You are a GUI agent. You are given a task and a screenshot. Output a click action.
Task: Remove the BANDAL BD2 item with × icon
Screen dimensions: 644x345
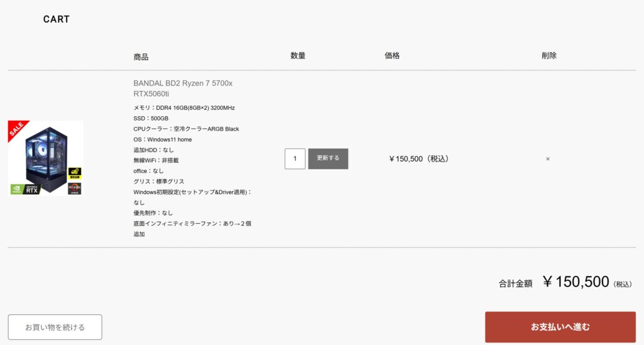coord(548,159)
